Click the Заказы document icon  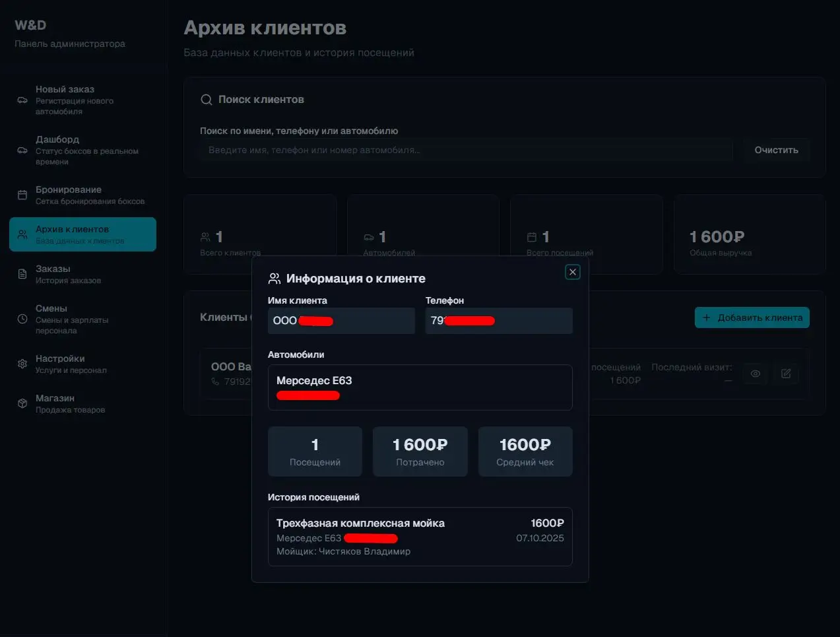[22, 274]
